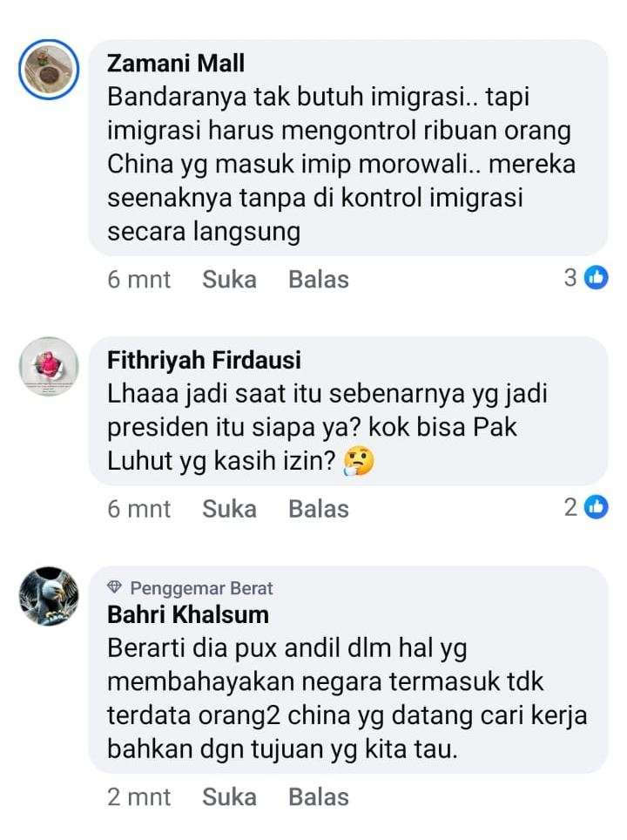Click the 6 mnt timestamp on Zamani's comment

pos(138,279)
